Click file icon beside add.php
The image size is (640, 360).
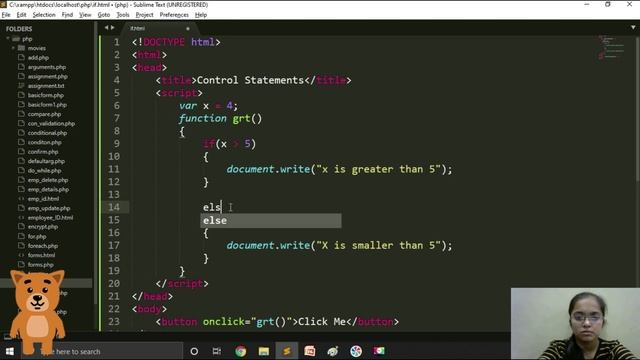21,57
